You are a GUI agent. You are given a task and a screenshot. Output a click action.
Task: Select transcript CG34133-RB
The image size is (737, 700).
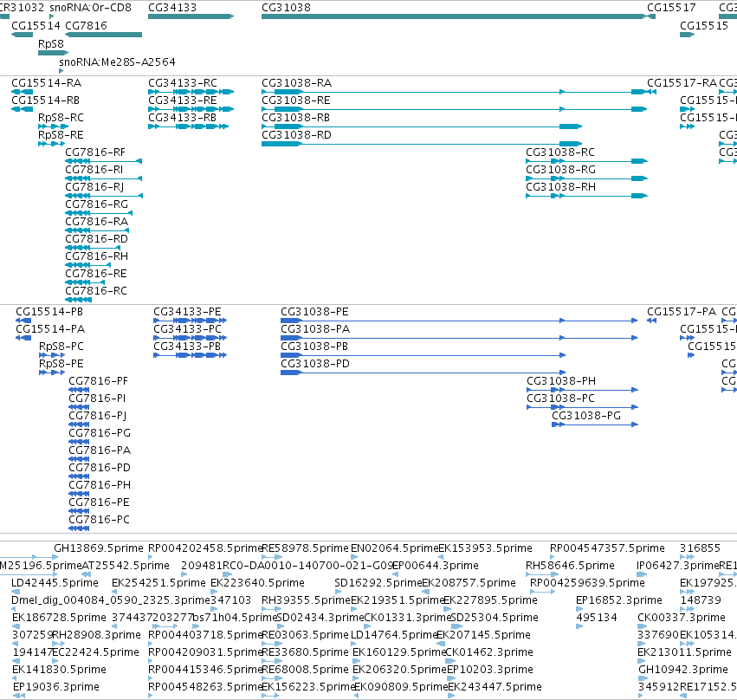(x=182, y=118)
